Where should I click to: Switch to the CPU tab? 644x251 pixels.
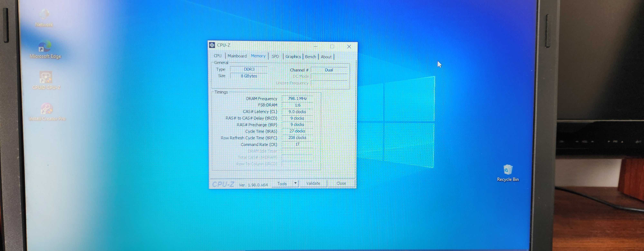pyautogui.click(x=218, y=56)
